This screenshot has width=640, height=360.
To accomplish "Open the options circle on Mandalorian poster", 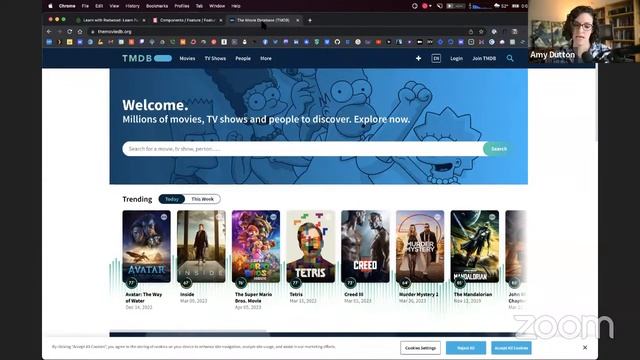I will [492, 217].
